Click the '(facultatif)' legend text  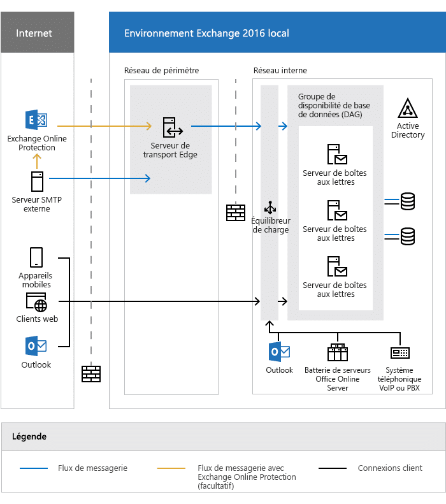(x=215, y=486)
